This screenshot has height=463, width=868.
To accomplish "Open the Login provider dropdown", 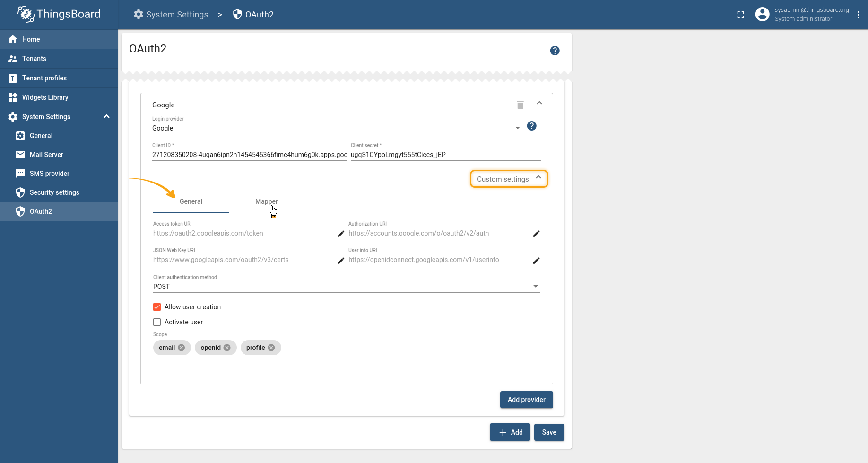I will (x=337, y=128).
